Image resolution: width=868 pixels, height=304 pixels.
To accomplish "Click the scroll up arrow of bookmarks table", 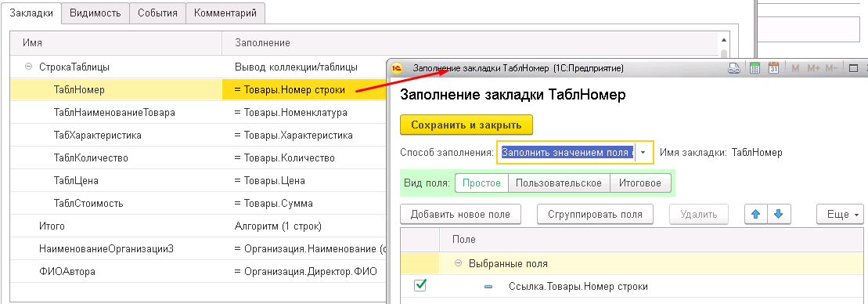I will pos(723,40).
